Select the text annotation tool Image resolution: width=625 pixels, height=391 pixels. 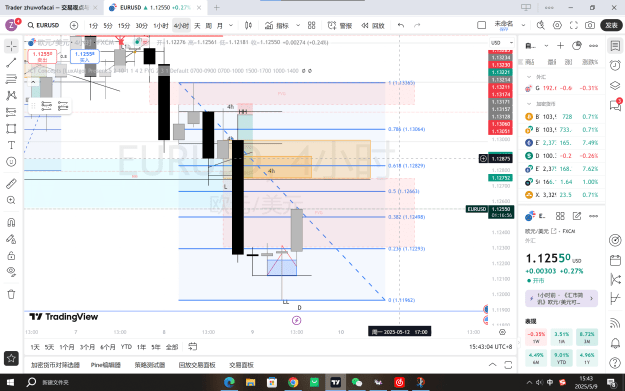(11, 145)
